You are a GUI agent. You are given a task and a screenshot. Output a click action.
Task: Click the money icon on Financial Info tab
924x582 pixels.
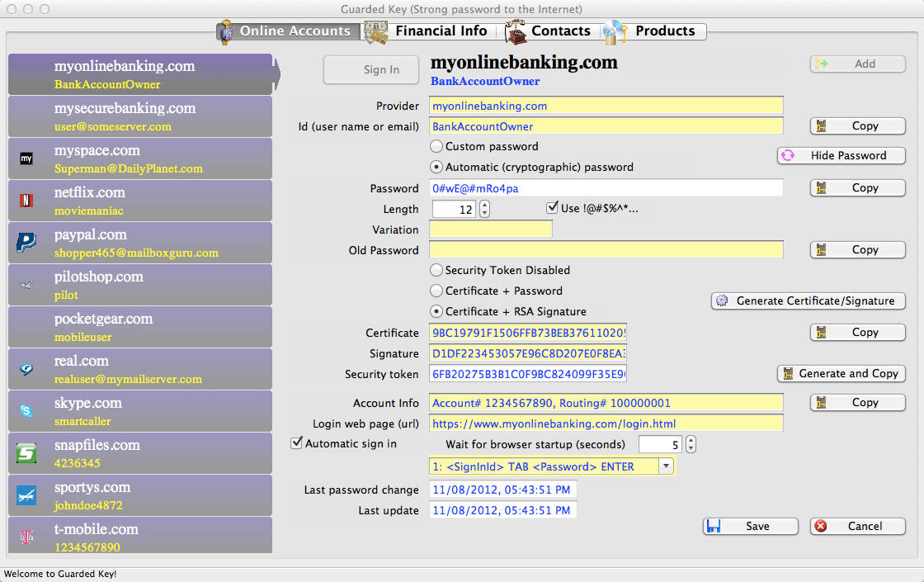coord(376,32)
